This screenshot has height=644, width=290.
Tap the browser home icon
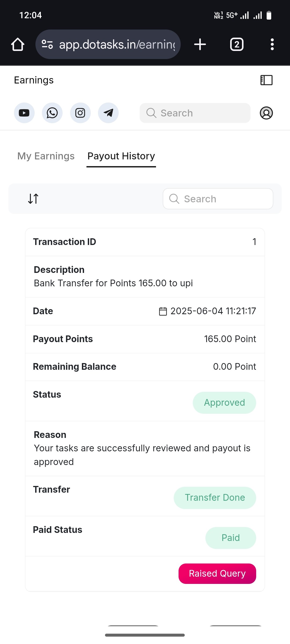18,44
